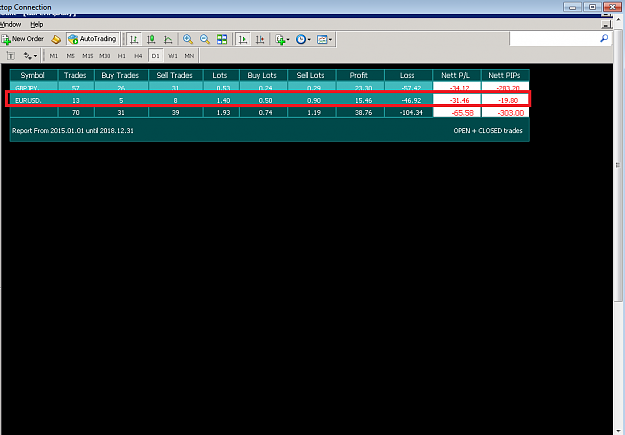This screenshot has width=625, height=435.
Task: Click the zoom in magnifier icon
Action: pos(188,39)
